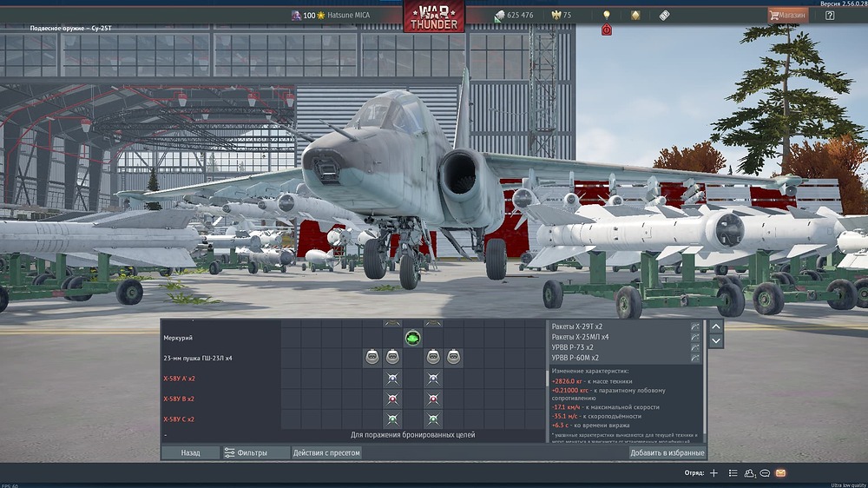This screenshot has height=488, width=868.
Task: Click the Golden Eagles currency icon
Action: [556, 15]
